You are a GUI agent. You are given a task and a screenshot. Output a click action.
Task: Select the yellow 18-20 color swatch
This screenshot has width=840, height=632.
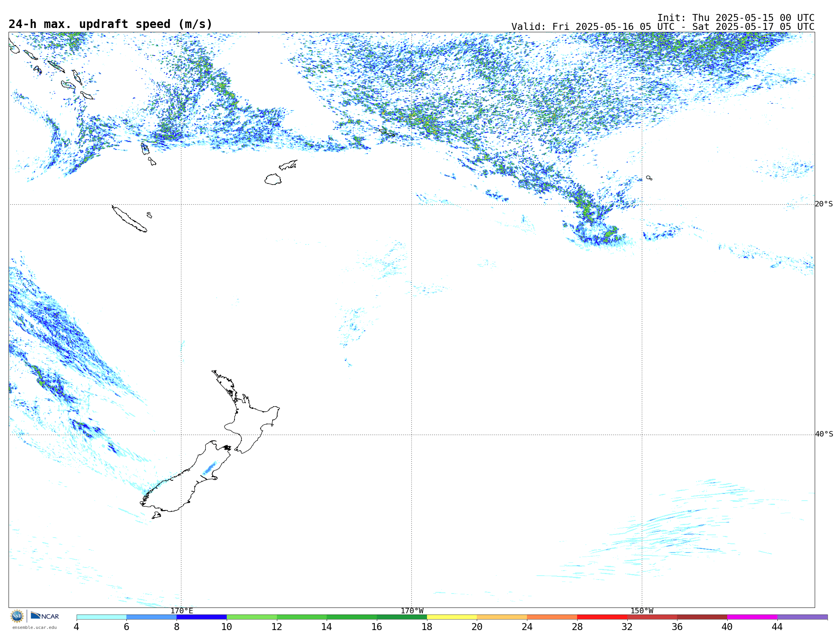point(452,617)
